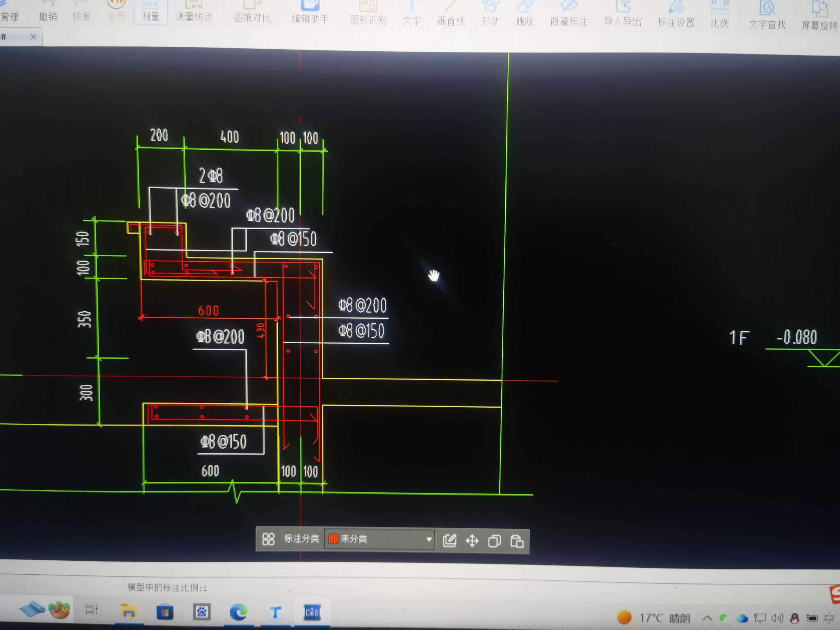840x630 pixels.
Task: Click the 撤销 undo toolbar button
Action: (x=48, y=11)
